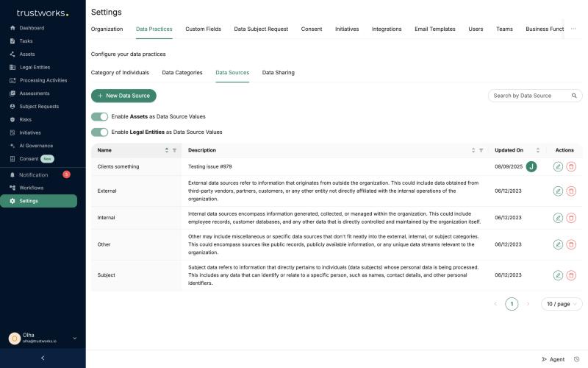Toggle Enable Assets as Data Source Values
The image size is (588, 368).
99,117
